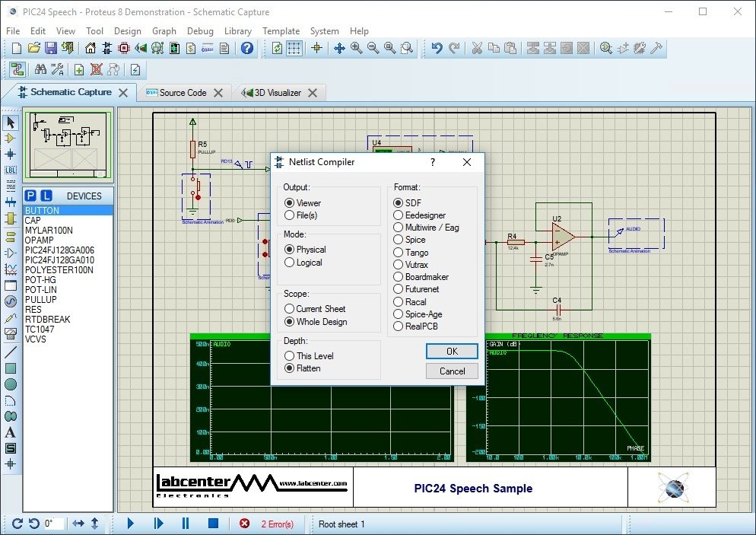Select the Wire Label LBL tool

[11, 170]
